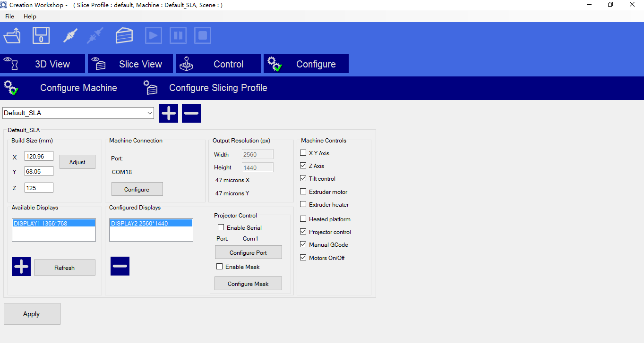
Task: Remove machine profile using minus icon
Action: click(x=191, y=113)
